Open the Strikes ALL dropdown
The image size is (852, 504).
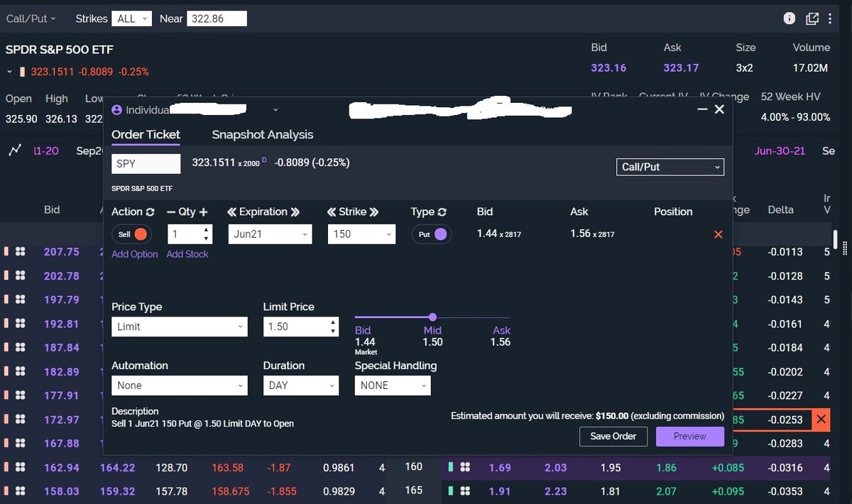coord(131,18)
